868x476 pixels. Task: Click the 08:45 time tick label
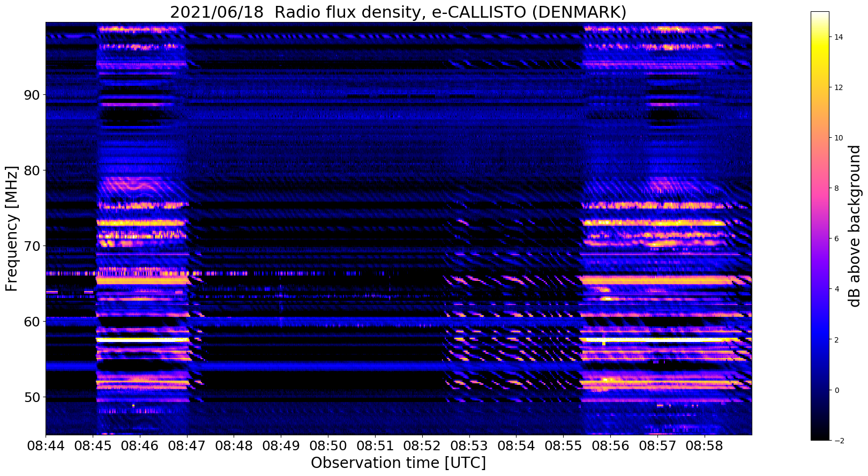(x=93, y=445)
